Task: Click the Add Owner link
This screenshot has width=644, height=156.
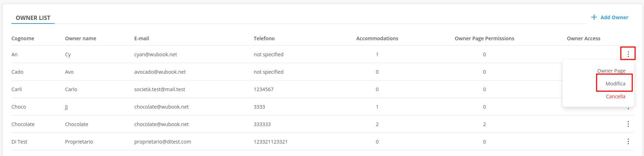Action: tap(614, 17)
